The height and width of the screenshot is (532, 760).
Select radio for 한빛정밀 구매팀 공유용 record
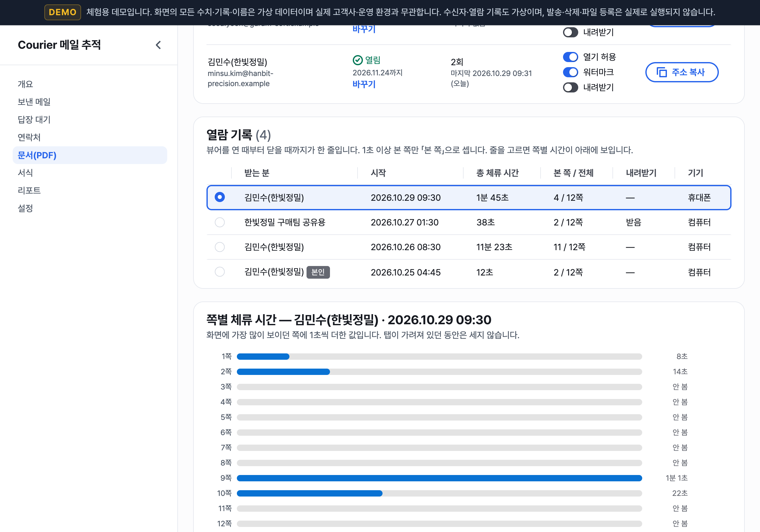(219, 222)
